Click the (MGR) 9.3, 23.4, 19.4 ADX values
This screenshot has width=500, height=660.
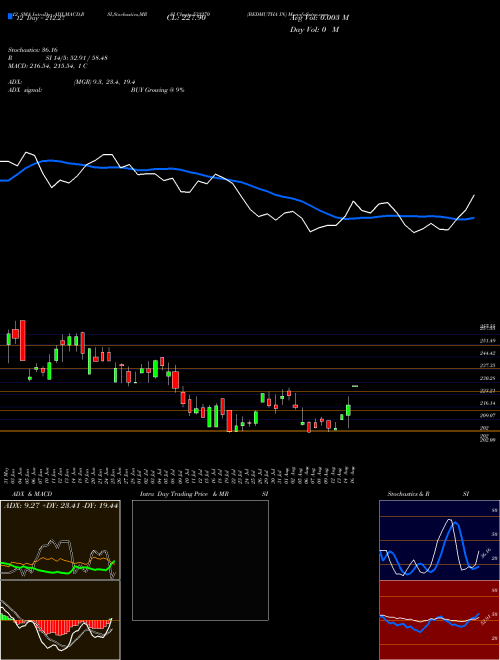coord(104,82)
